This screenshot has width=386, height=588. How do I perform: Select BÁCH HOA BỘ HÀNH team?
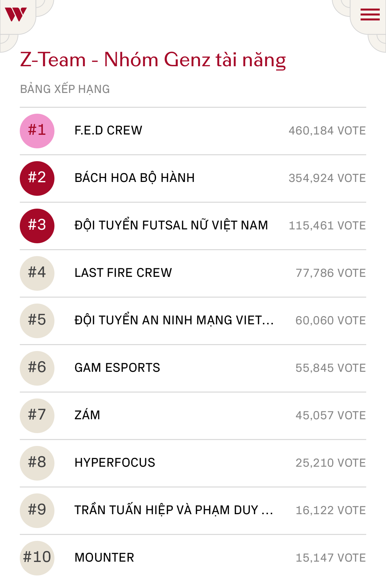pos(135,178)
